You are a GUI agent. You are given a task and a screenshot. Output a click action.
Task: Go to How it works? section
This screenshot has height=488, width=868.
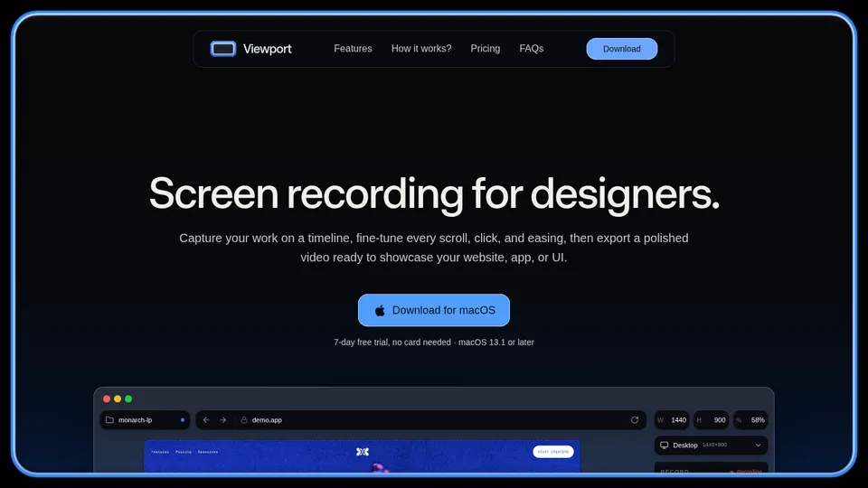pyautogui.click(x=421, y=49)
